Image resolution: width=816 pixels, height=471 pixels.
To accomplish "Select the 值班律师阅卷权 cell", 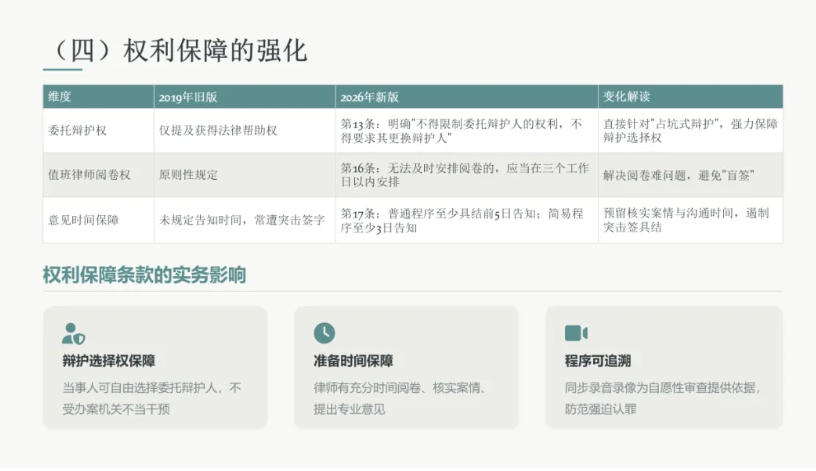I will pos(98,175).
